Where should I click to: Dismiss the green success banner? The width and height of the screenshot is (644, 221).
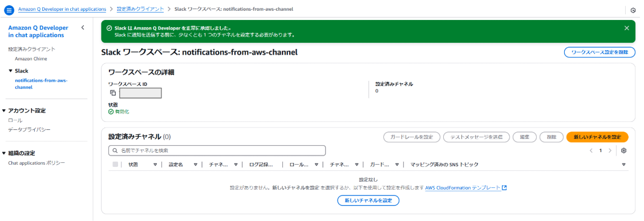pos(626,28)
